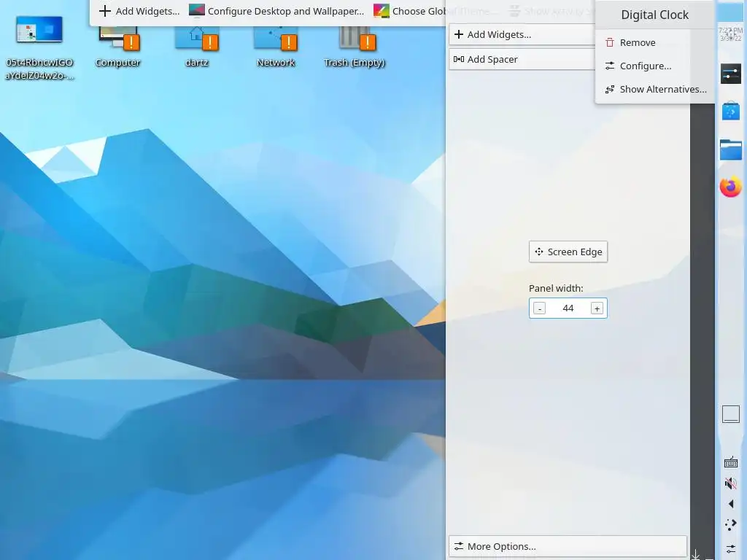The height and width of the screenshot is (560, 747).
Task: Open the virtual keyboard tray icon
Action: [731, 462]
